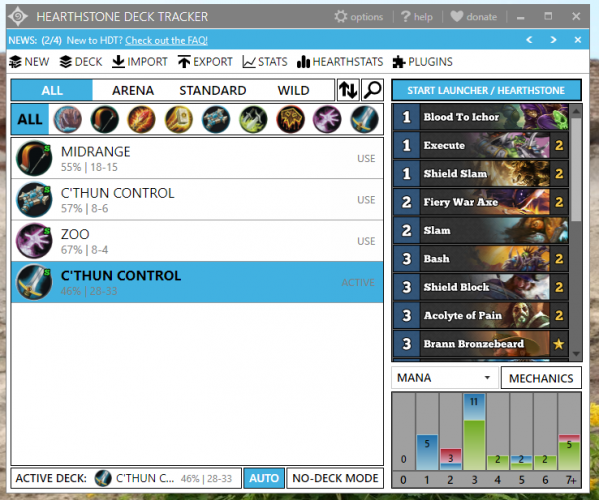Switch to the STANDARD decks tab

coord(213,91)
